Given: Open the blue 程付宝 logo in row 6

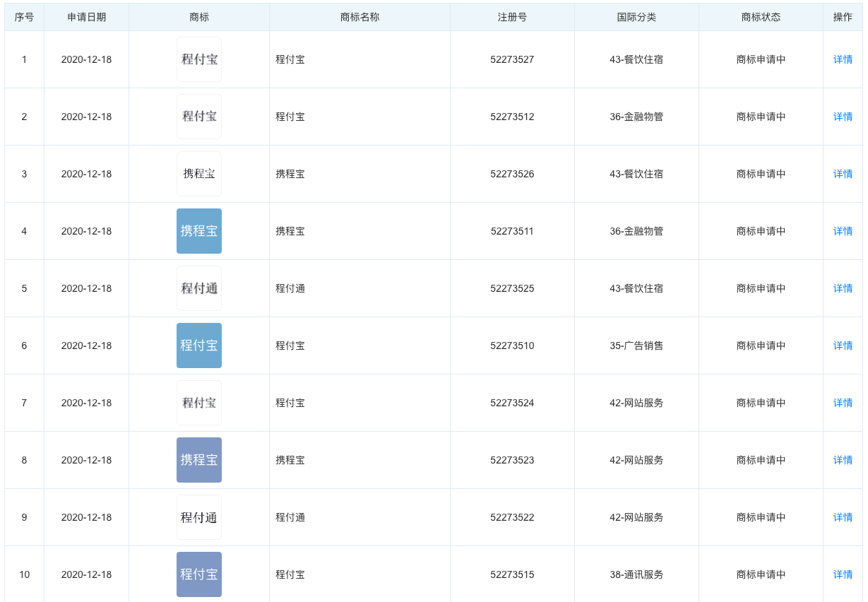Looking at the screenshot, I should [x=199, y=346].
